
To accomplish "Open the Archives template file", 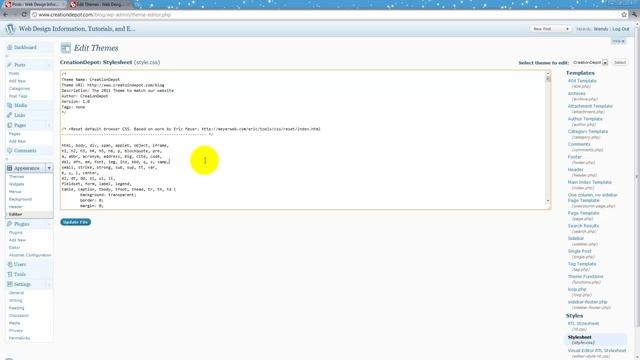I will click(x=576, y=93).
